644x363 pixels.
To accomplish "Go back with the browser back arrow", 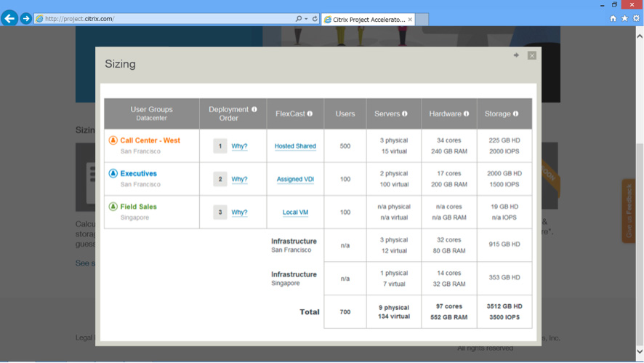I will (9, 18).
